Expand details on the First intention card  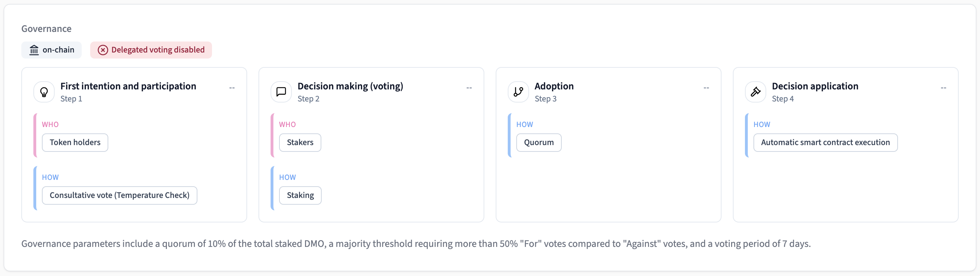(233, 87)
